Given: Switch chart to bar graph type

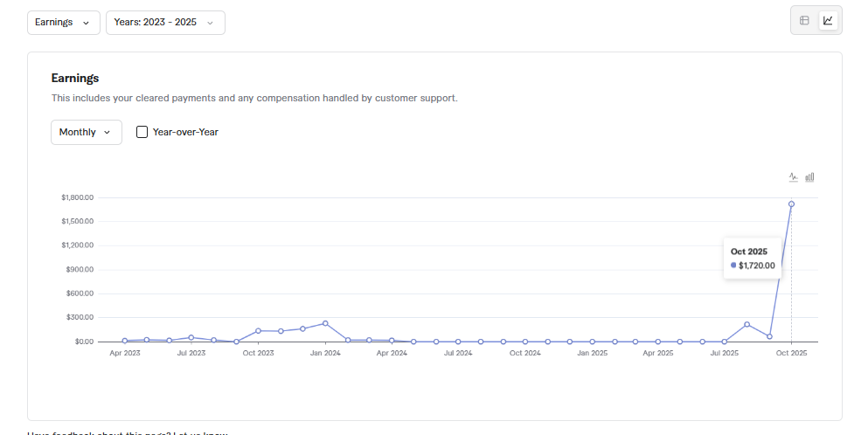Looking at the screenshot, I should [810, 177].
